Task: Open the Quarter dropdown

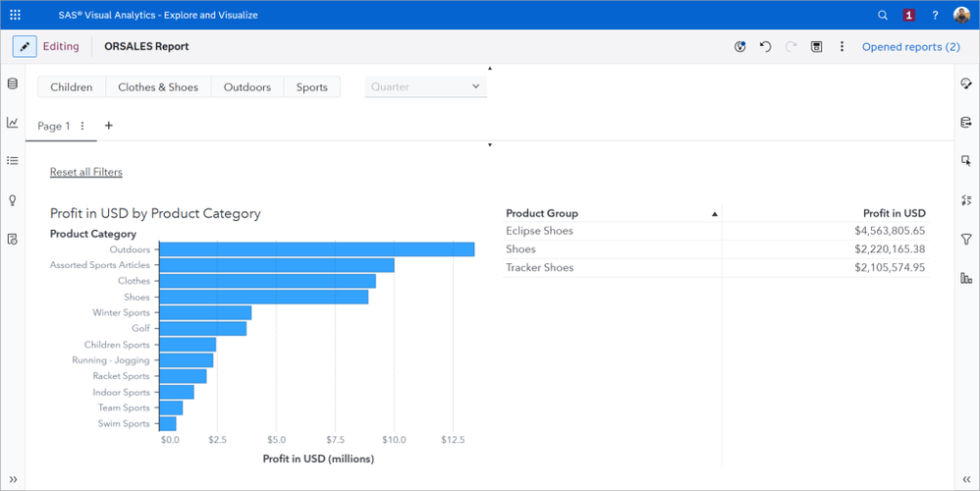Action: point(426,86)
